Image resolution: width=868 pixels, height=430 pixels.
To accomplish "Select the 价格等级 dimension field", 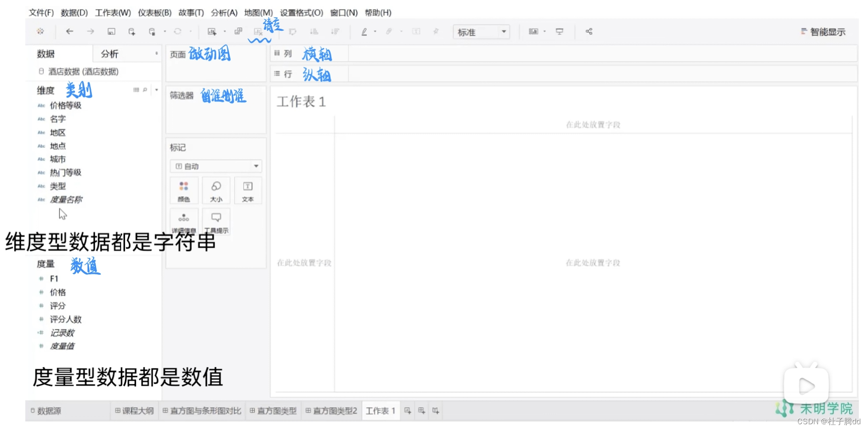I will coord(66,105).
